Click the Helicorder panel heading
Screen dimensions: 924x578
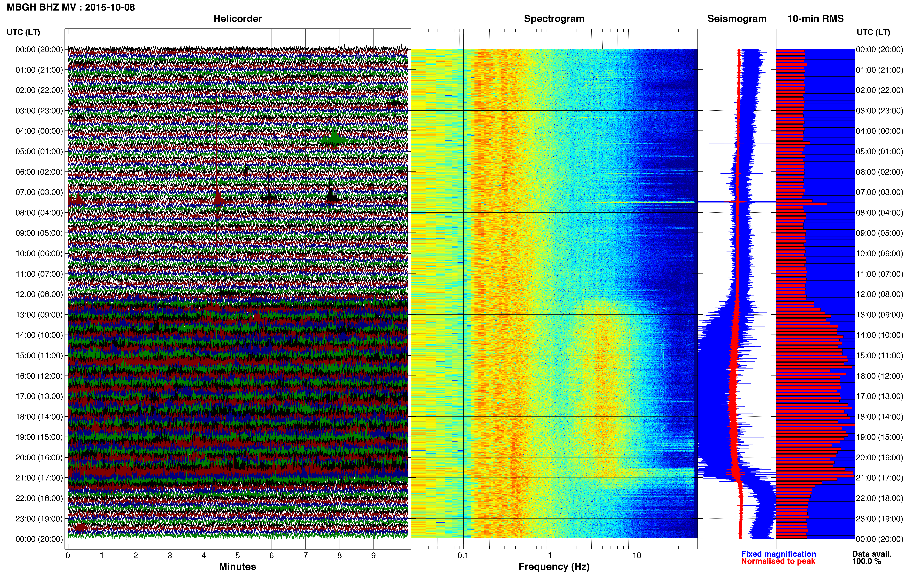click(x=237, y=19)
